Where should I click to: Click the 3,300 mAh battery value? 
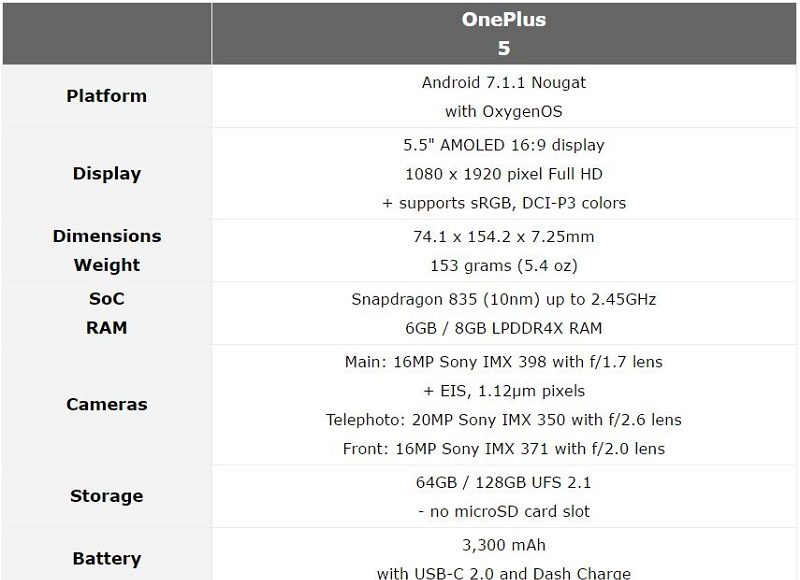504,545
